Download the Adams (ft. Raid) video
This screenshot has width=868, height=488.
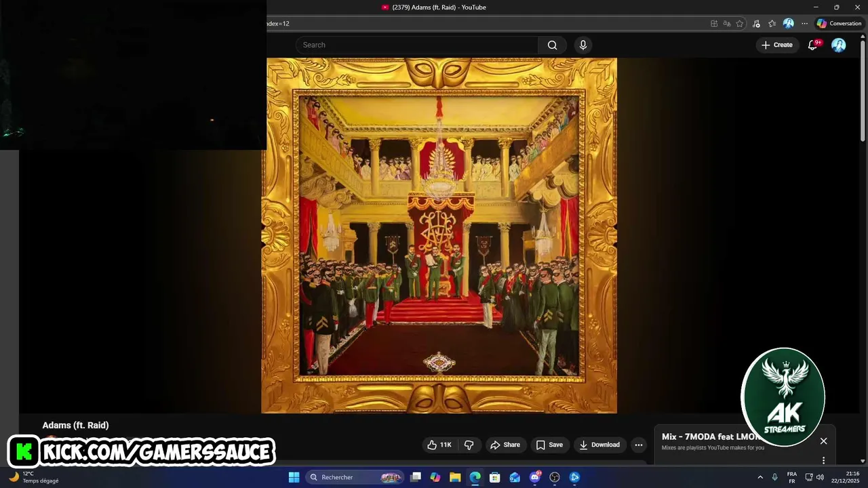coord(599,445)
